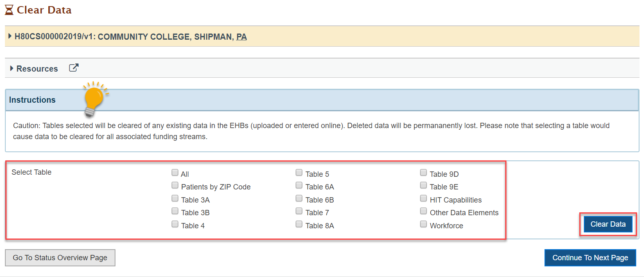Tick the Table 7 checkbox

[299, 211]
